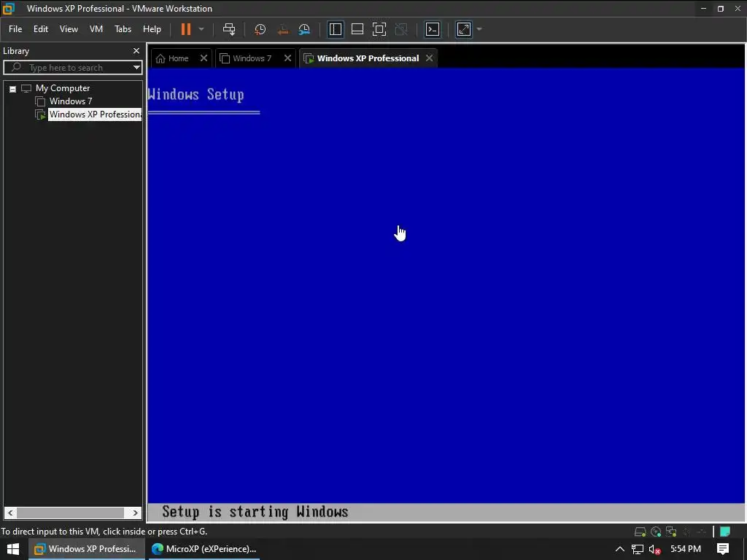The width and height of the screenshot is (747, 560).
Task: Pause the virtual machine with the orange button
Action: [x=186, y=29]
